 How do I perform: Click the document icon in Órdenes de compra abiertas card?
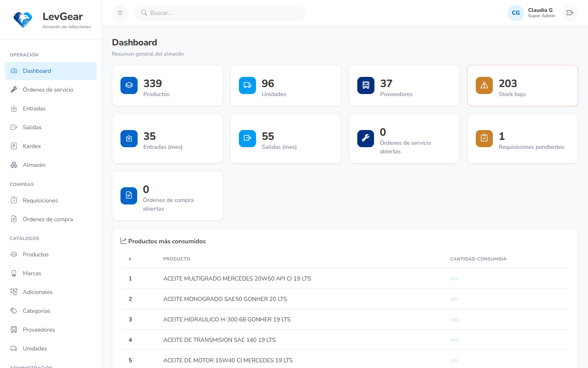(x=129, y=195)
